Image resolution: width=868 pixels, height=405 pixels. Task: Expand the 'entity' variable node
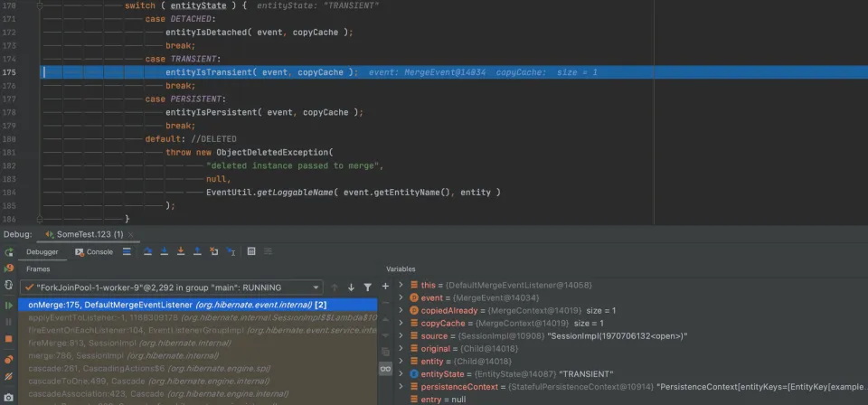401,362
